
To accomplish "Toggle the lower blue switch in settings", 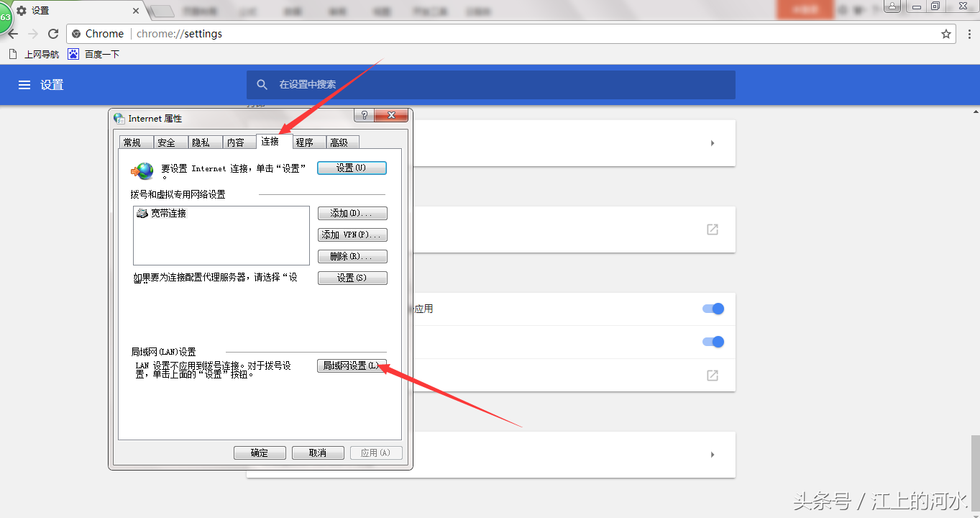I will [713, 342].
